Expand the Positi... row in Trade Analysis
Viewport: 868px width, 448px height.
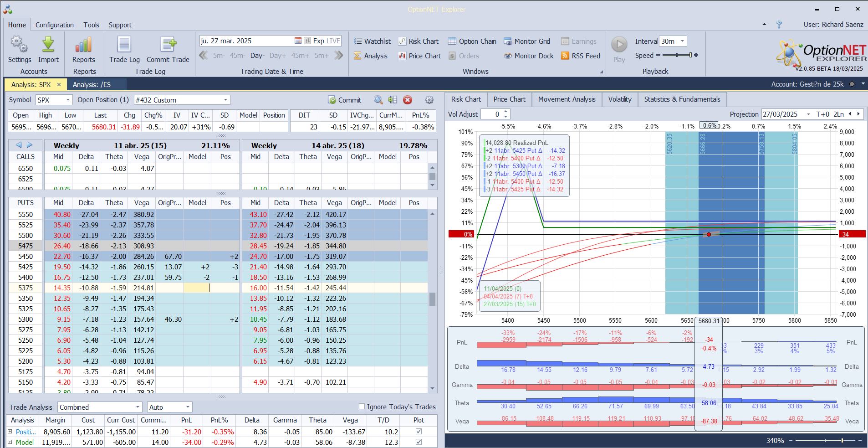[x=10, y=432]
